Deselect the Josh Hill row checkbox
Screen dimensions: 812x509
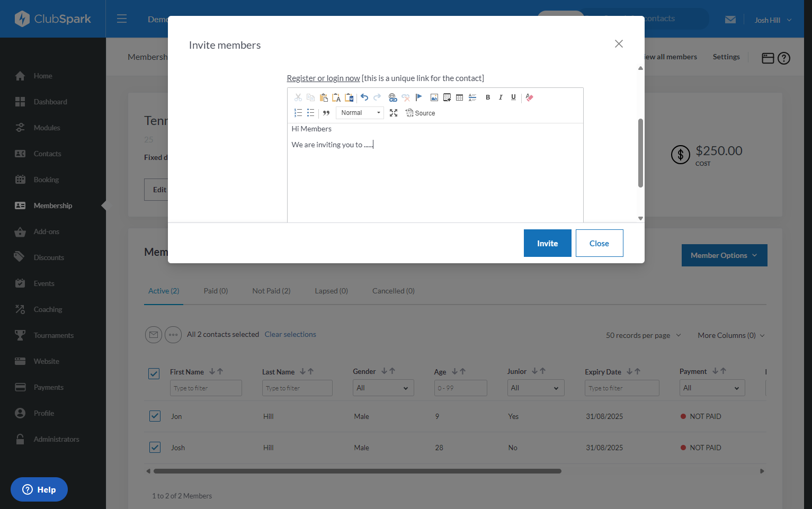155,448
